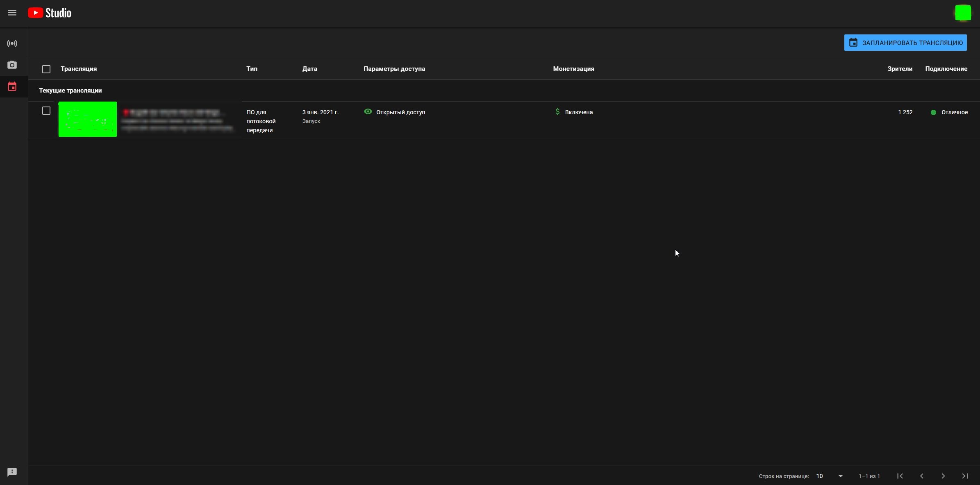Go to the last page of results
The image size is (980, 485).
coord(965,476)
